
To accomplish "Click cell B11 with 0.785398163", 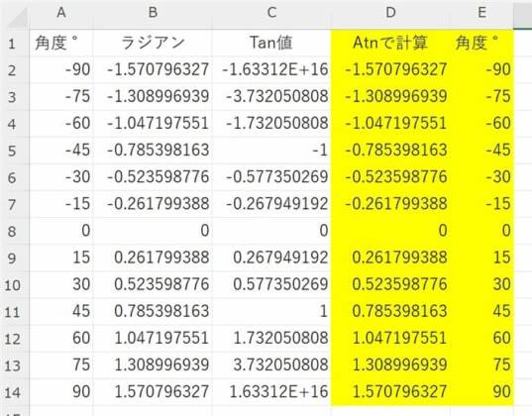I will (x=153, y=311).
